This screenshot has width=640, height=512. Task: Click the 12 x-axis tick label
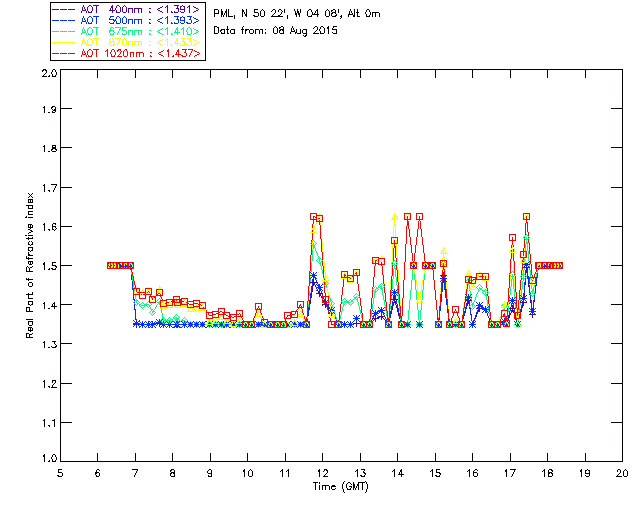322,473
